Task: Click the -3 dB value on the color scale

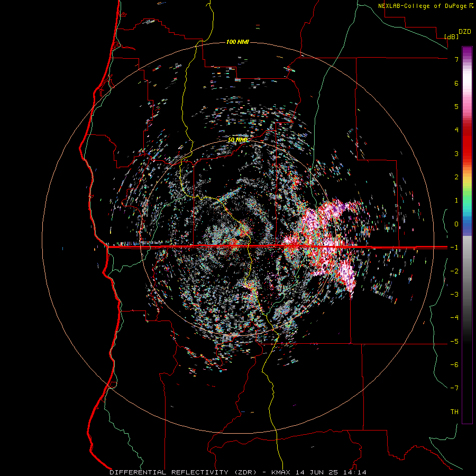Action: [x=454, y=295]
